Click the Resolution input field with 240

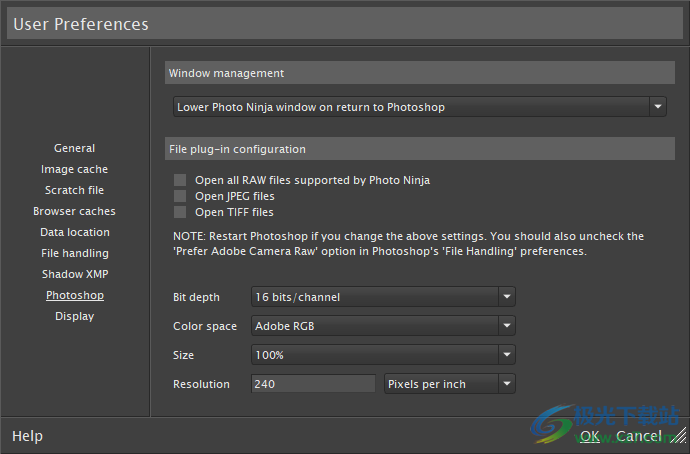[x=313, y=384]
